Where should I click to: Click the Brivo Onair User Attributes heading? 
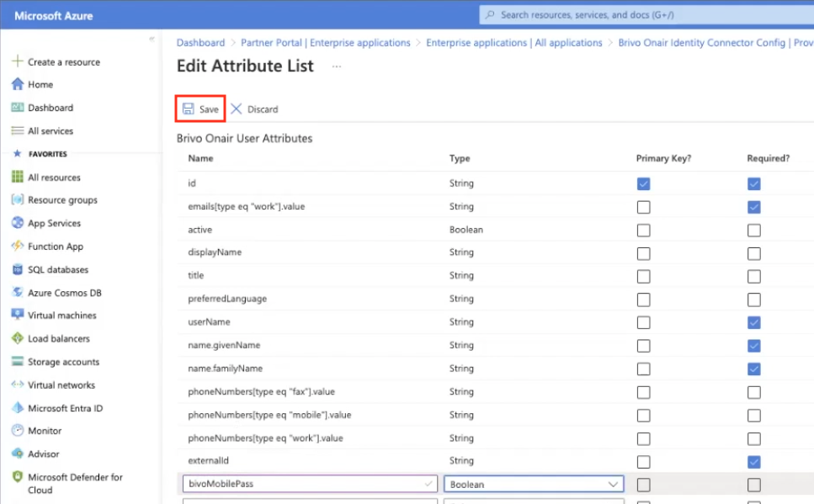click(x=244, y=139)
